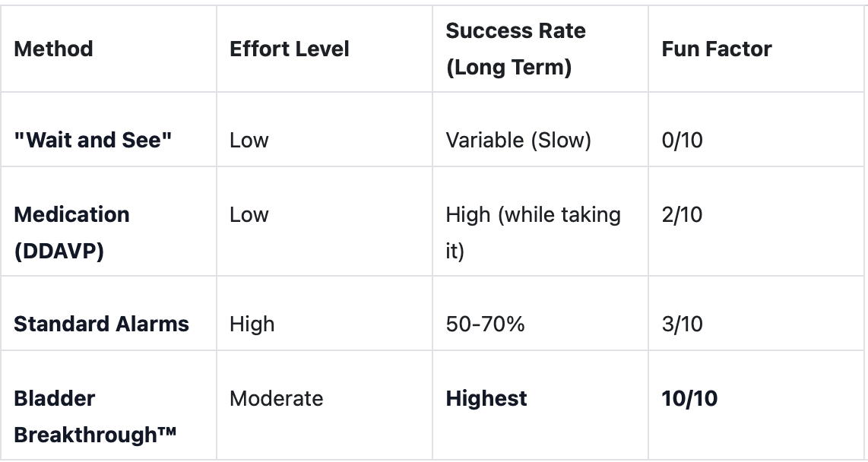Viewport: 868px width, 462px height.
Task: Click the 50-70% success rate cell
Action: click(485, 324)
